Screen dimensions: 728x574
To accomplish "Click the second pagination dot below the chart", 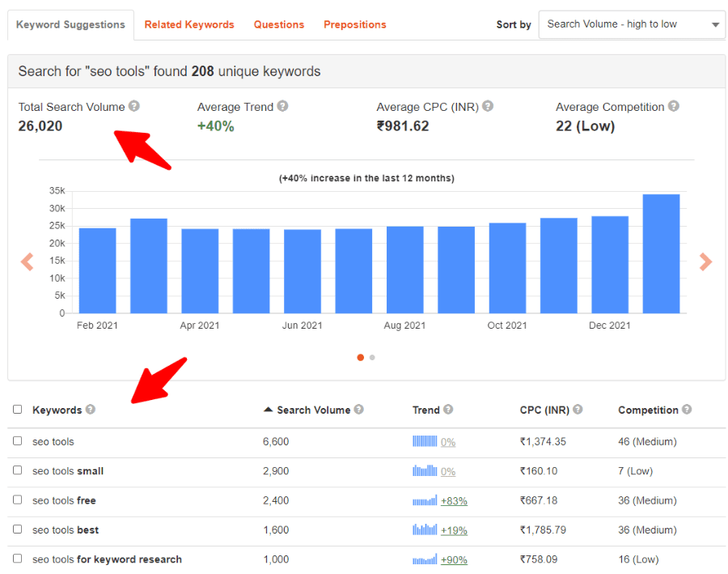I will [371, 357].
